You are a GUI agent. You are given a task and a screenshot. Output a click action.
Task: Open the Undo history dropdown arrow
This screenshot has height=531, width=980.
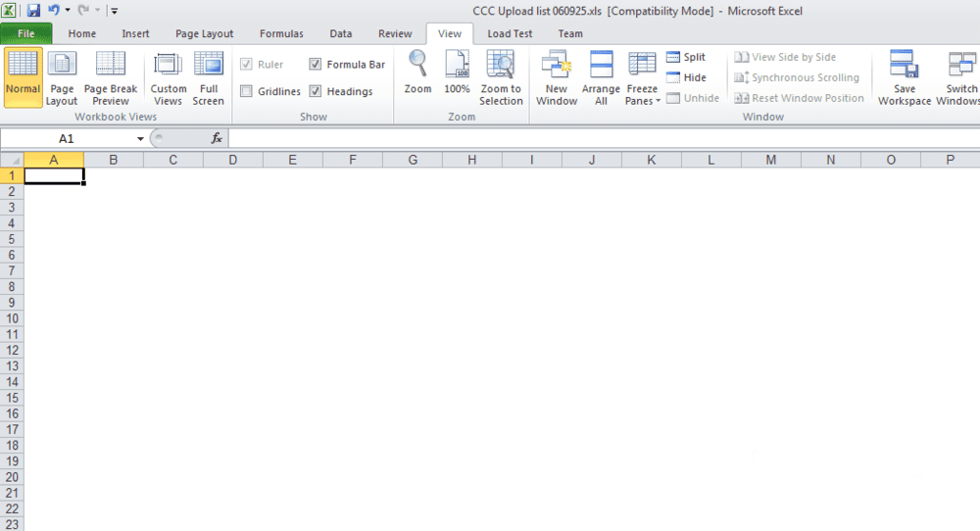[68, 10]
